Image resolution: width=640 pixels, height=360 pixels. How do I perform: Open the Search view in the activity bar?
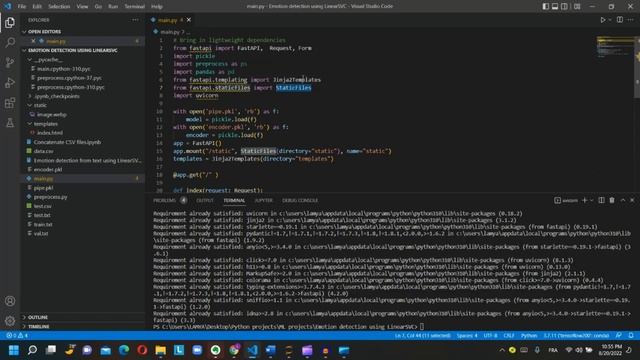[10, 42]
